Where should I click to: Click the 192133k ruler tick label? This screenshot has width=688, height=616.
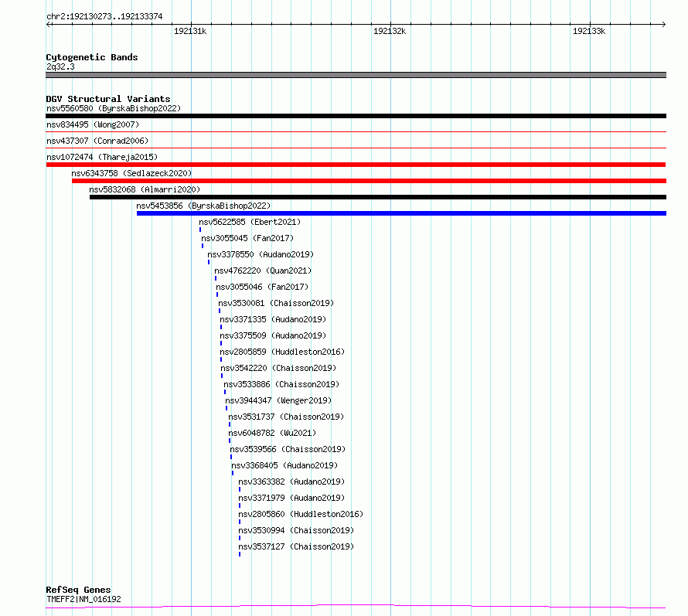click(589, 31)
